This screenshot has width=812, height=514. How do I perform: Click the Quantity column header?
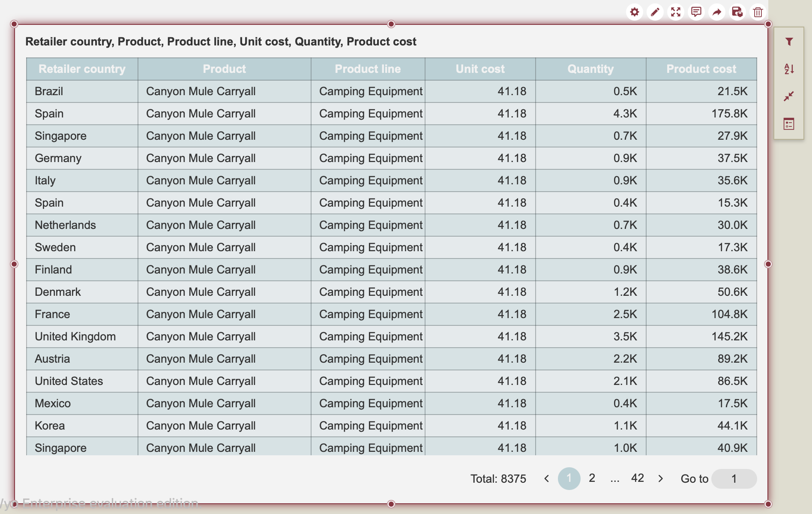(590, 69)
